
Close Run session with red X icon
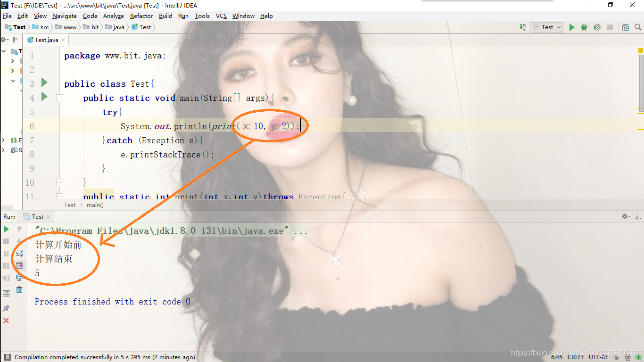[6, 321]
